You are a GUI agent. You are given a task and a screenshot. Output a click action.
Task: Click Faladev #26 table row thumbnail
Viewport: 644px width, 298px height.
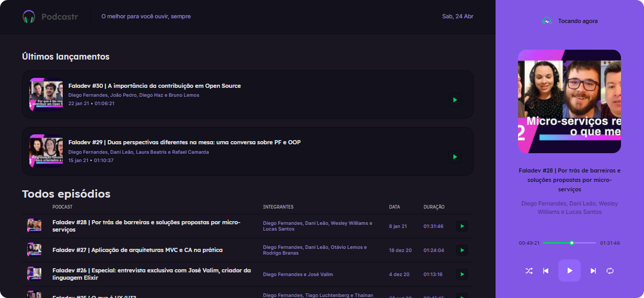coord(34,273)
